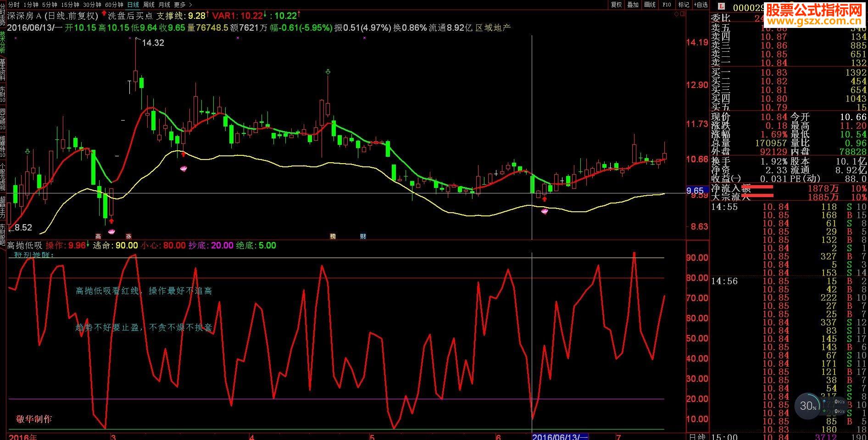Select the 60分钟 period tab
The height and width of the screenshot is (440, 868).
[114, 5]
